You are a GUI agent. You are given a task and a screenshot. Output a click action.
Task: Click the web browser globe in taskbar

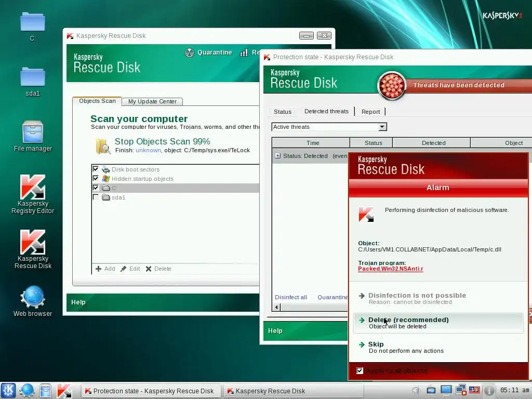click(26, 391)
